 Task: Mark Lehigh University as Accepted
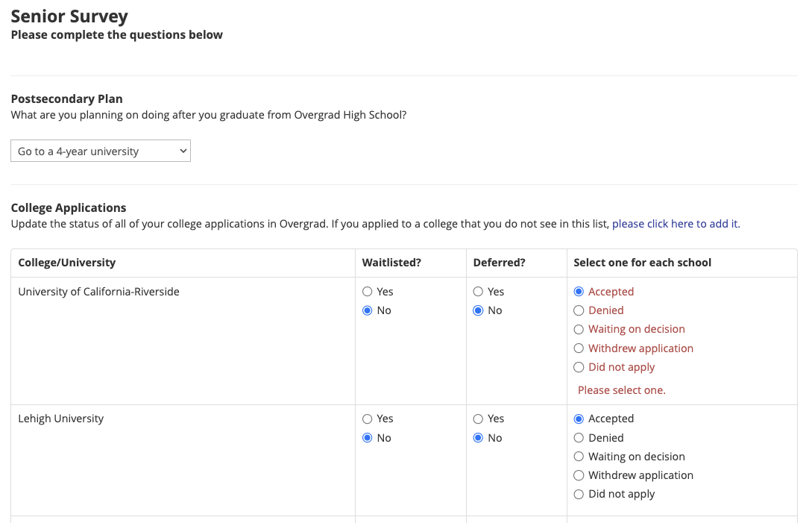pyautogui.click(x=579, y=419)
